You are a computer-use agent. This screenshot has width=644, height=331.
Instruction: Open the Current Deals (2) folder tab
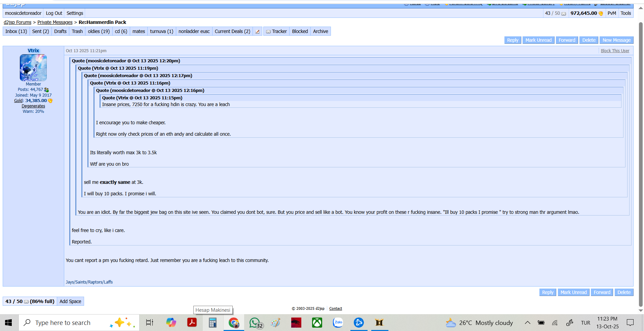click(232, 31)
